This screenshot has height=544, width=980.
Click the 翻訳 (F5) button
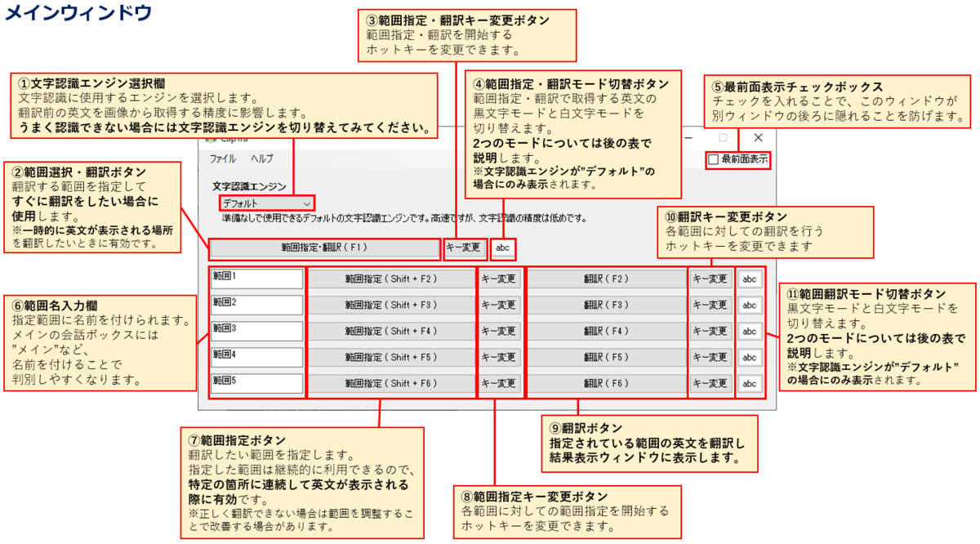[606, 358]
